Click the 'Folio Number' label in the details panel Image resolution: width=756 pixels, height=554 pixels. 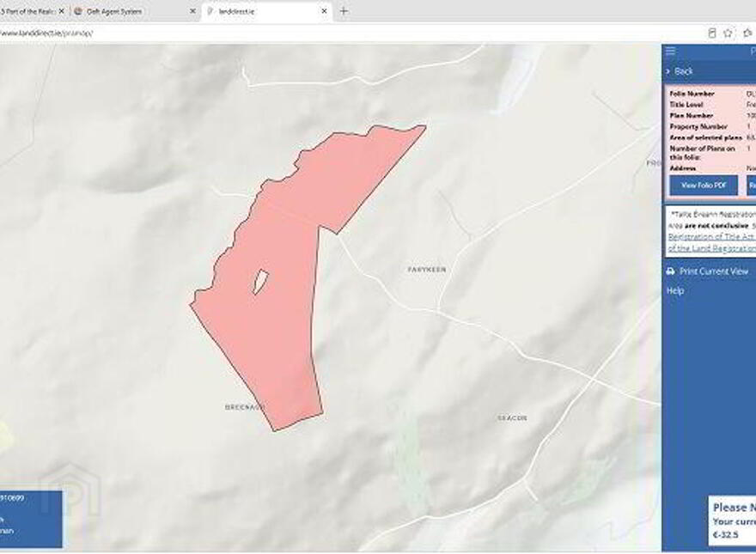click(692, 94)
